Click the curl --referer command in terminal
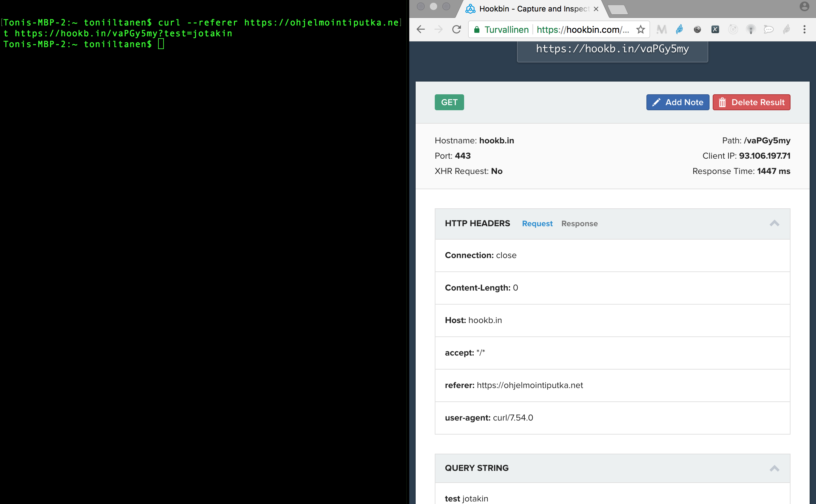Viewport: 816px width, 504px height. click(197, 23)
